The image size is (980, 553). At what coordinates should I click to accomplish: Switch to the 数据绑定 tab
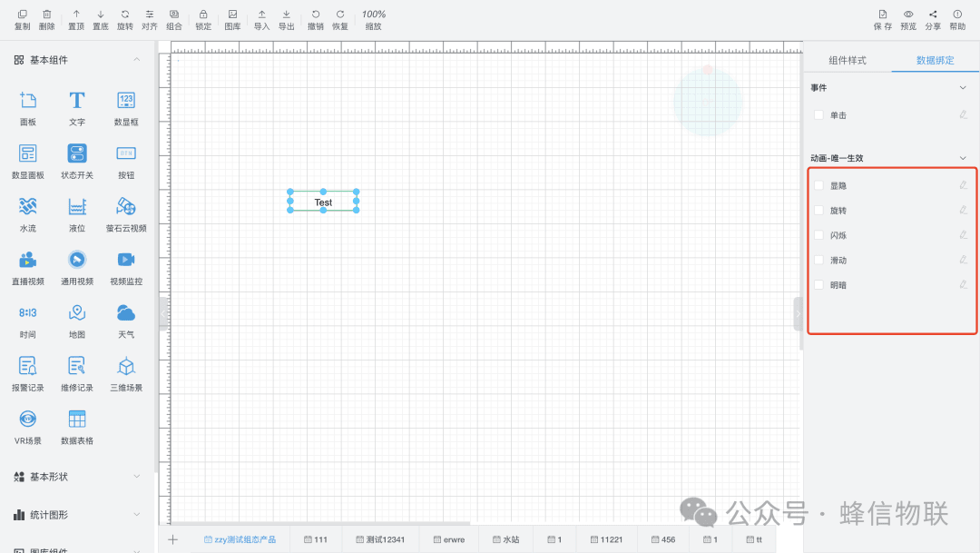click(x=935, y=60)
